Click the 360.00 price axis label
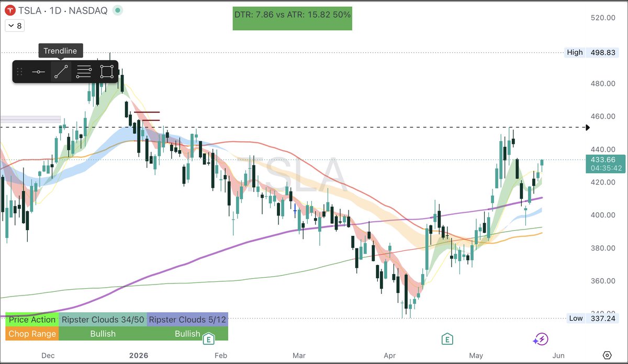The image size is (628, 364). tap(602, 281)
